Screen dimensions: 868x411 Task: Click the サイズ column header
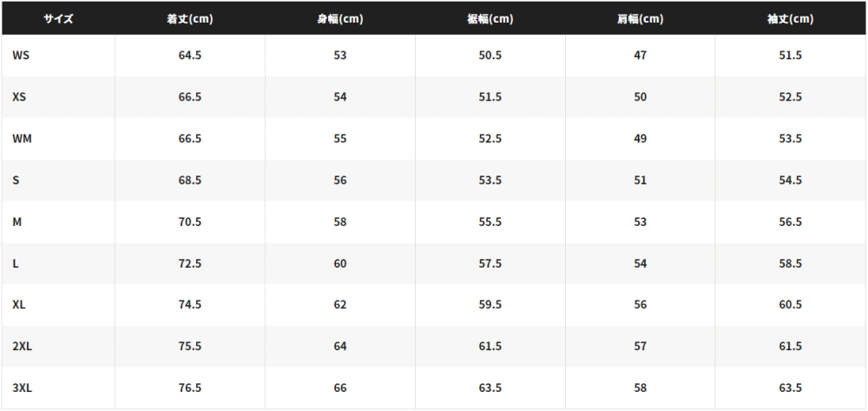[58, 19]
